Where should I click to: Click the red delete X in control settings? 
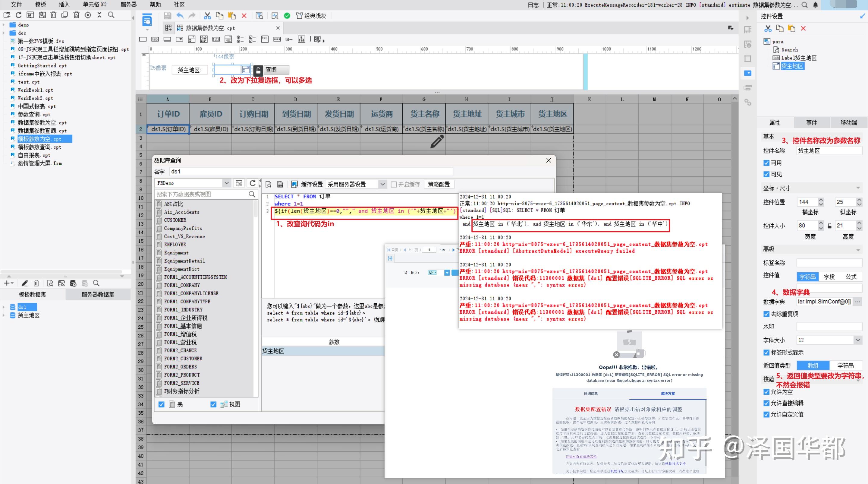[x=803, y=29]
